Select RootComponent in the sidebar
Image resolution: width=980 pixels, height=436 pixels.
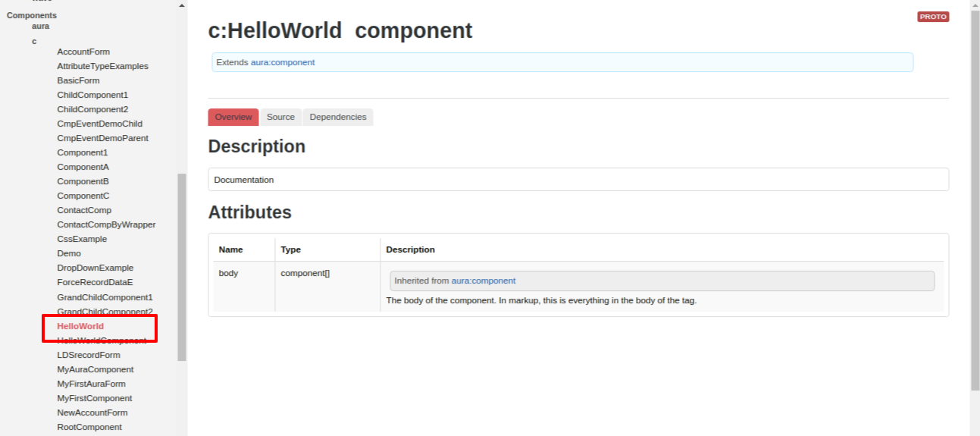point(89,427)
